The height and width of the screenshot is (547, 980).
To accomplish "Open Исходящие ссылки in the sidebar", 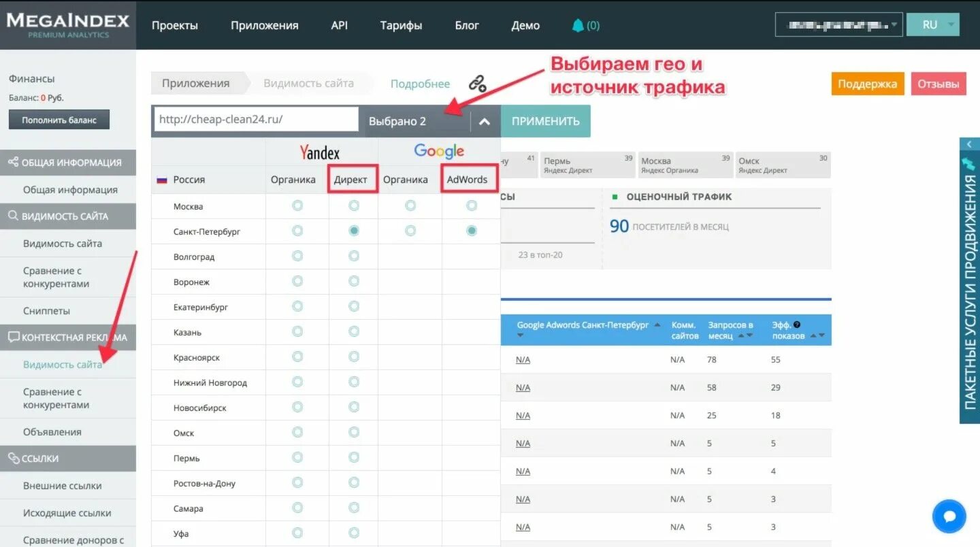I will point(67,513).
